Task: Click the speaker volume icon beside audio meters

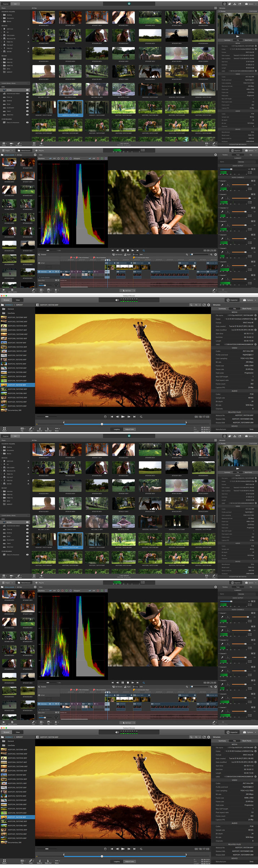Action: (116, 299)
